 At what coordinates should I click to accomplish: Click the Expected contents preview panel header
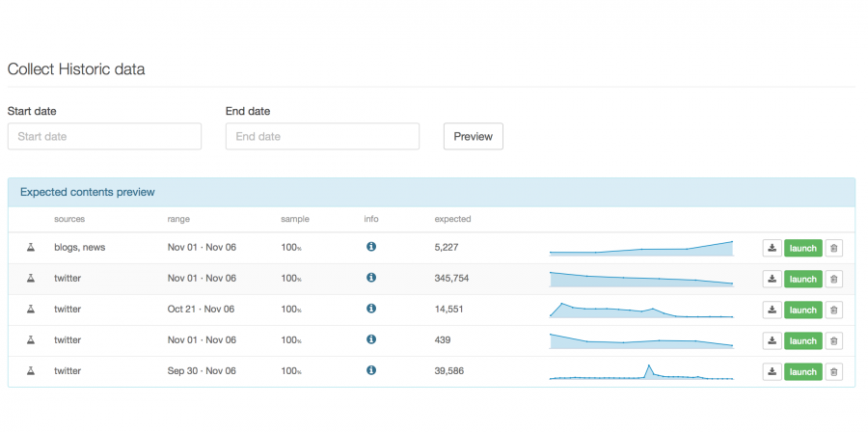click(431, 192)
